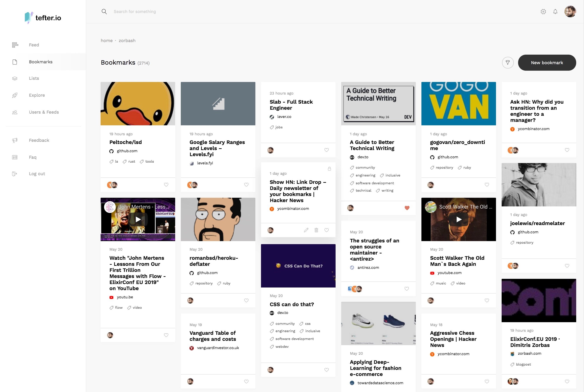584x392 pixels.
Task: Click the sneakers thumbnail image
Action: (x=378, y=323)
